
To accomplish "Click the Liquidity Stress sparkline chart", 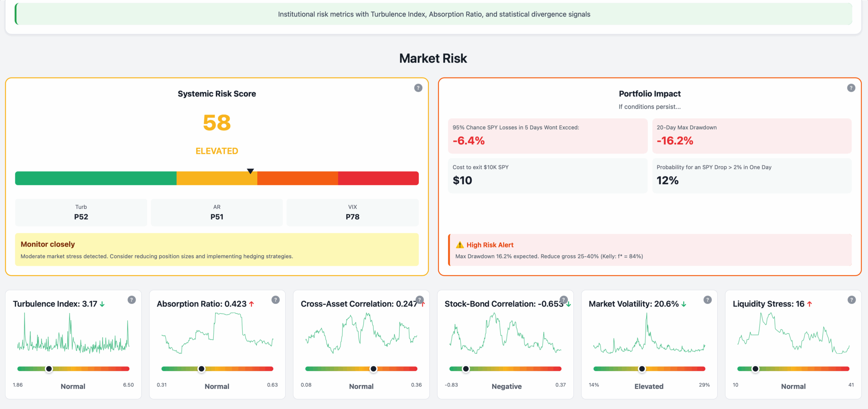I will pos(793,334).
